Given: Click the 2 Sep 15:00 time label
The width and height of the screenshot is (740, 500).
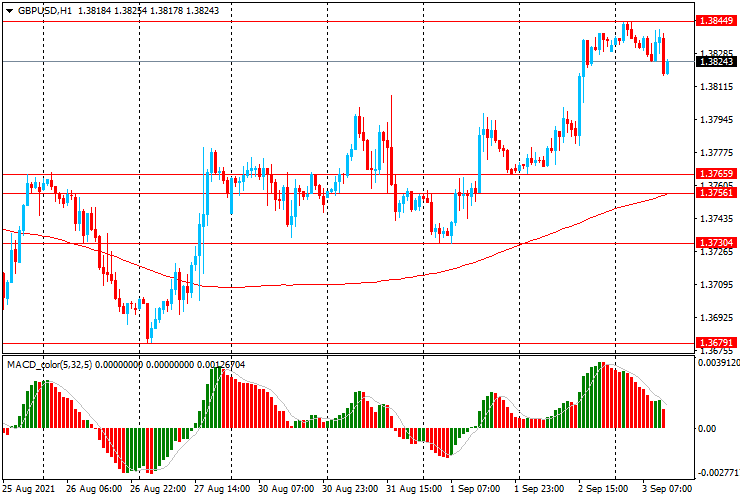Looking at the screenshot, I should [x=603, y=489].
